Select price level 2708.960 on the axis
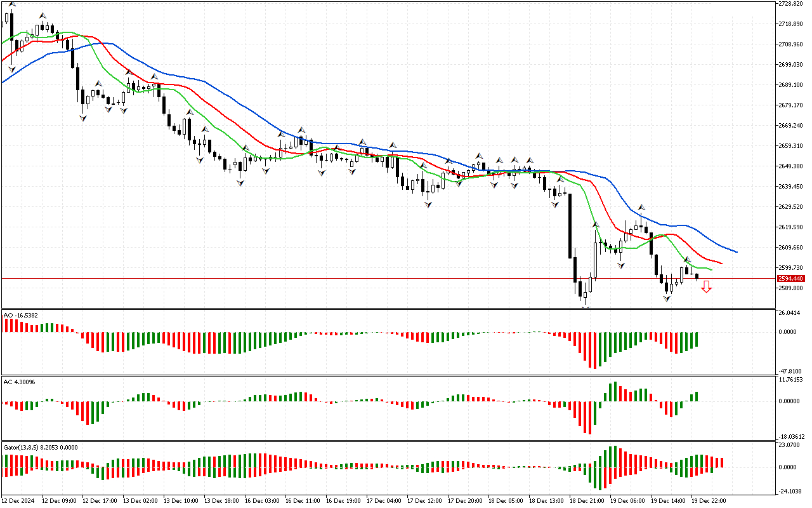The image size is (812, 508). tap(792, 44)
